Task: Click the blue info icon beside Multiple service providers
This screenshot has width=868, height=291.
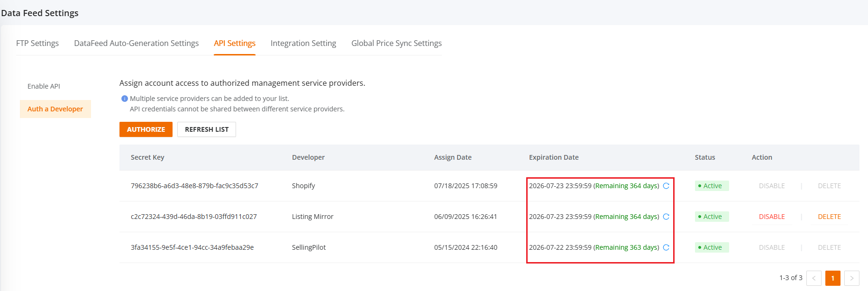Action: [x=125, y=99]
